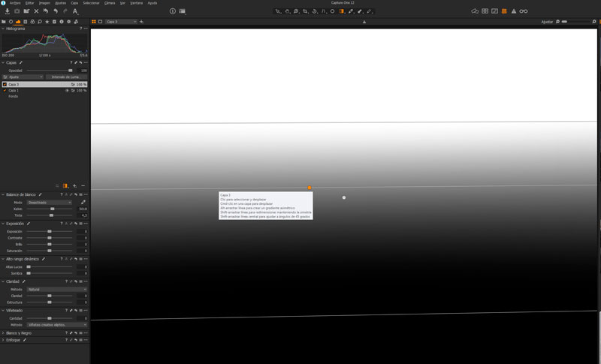
Task: Open the Ventana menu
Action: (x=136, y=3)
